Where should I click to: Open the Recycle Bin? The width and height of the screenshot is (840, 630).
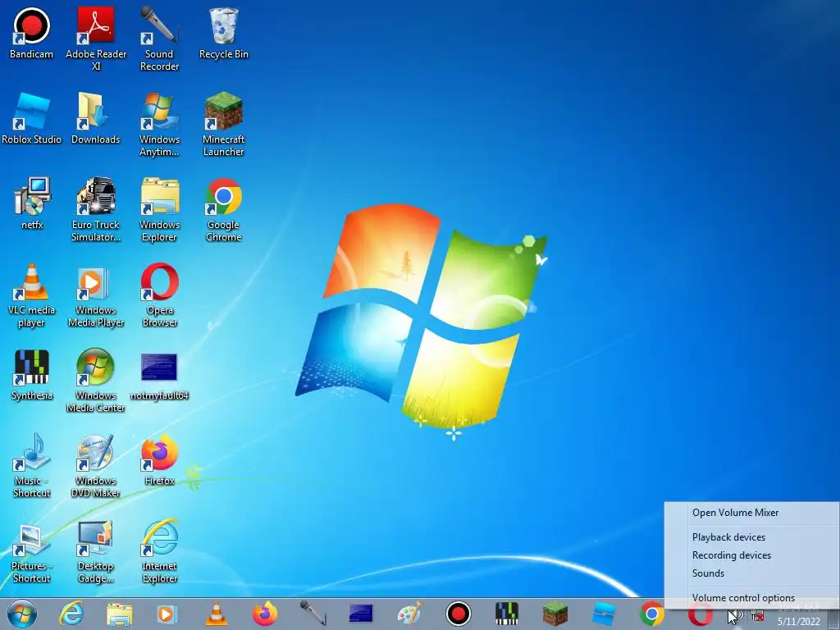pyautogui.click(x=223, y=33)
